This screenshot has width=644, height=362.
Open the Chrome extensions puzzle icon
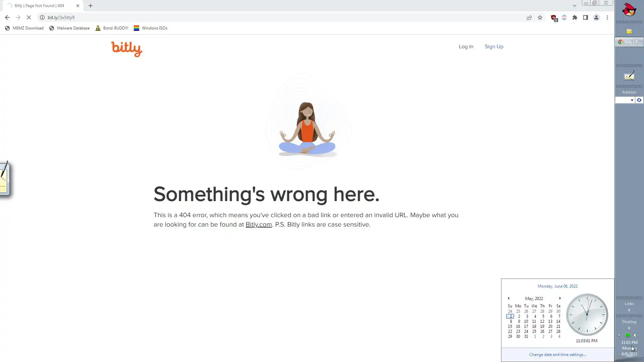[x=575, y=17]
